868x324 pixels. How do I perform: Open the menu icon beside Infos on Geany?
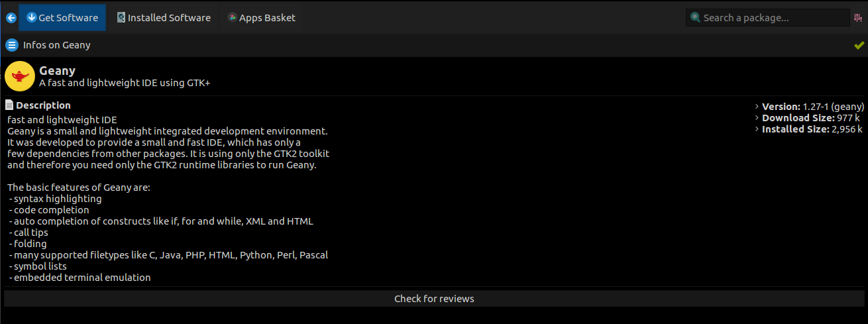(x=11, y=45)
